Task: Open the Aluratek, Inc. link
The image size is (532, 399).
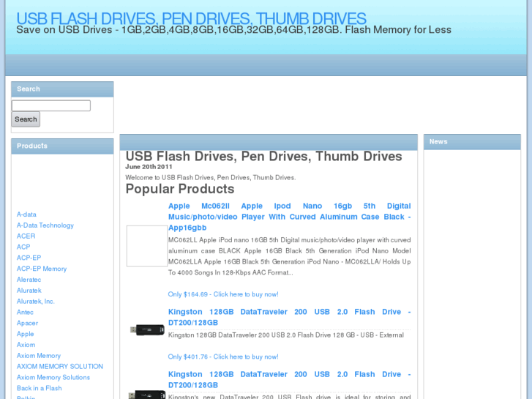Action: pyautogui.click(x=36, y=302)
